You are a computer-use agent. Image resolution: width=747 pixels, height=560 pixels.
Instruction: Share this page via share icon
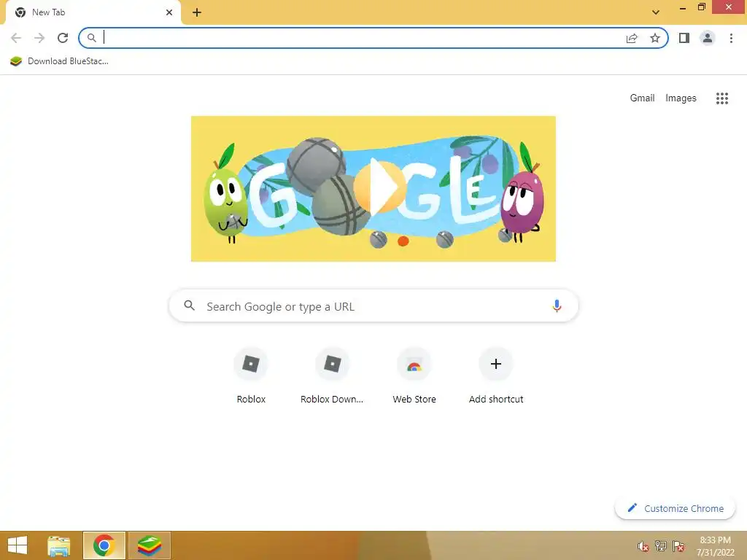(x=632, y=38)
